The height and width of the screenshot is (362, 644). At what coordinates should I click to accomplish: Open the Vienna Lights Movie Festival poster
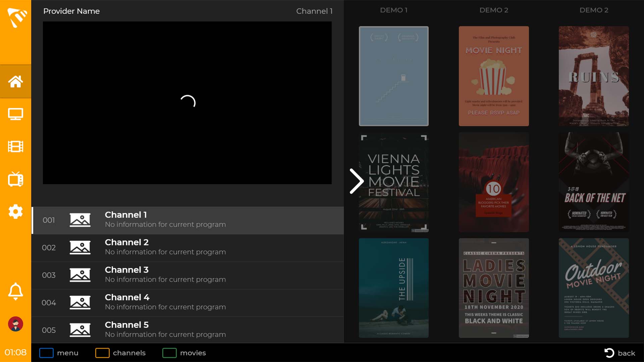pyautogui.click(x=393, y=182)
